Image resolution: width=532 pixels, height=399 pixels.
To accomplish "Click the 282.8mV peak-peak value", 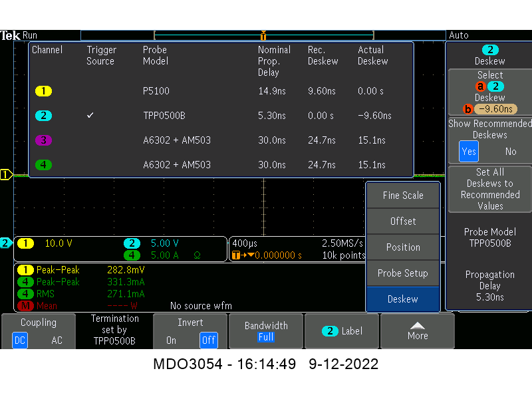I will pos(126,270).
